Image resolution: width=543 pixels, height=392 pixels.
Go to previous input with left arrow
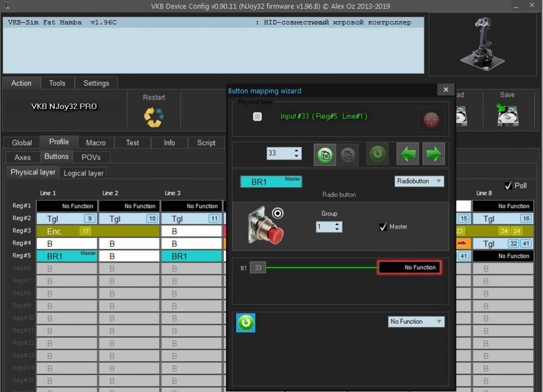click(x=408, y=154)
